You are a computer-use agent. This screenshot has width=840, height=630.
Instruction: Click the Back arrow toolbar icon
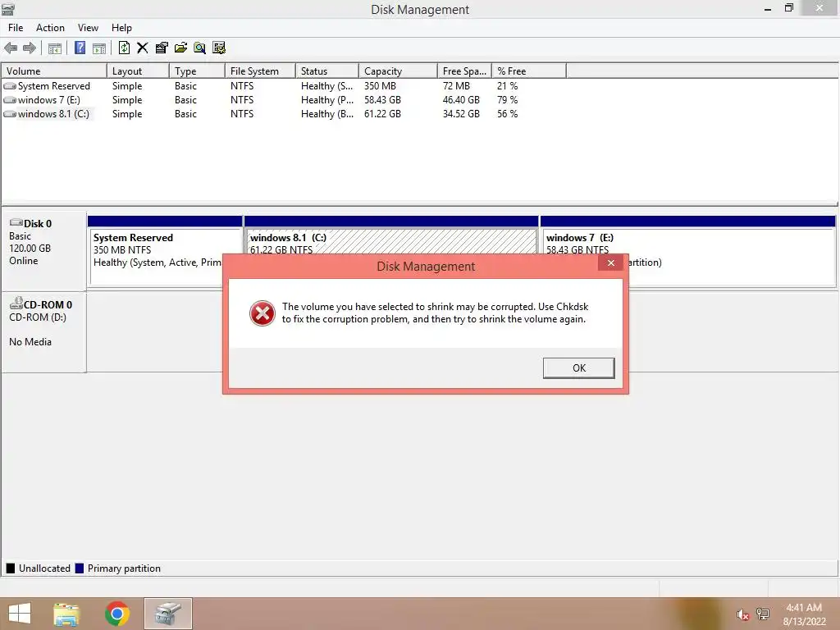tap(11, 48)
